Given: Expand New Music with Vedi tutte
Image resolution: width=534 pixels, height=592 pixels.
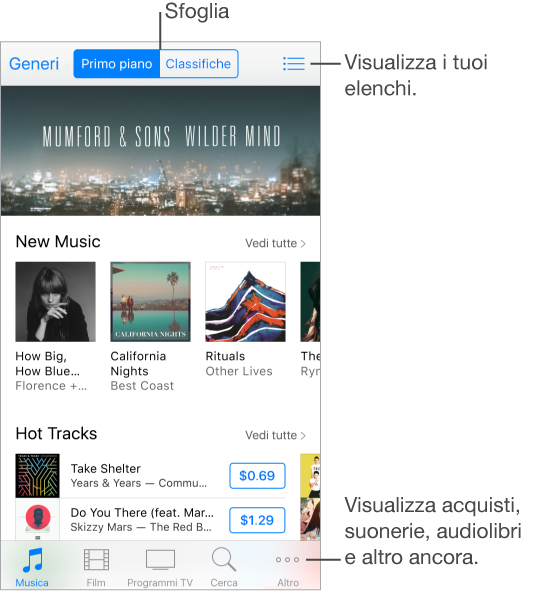Looking at the screenshot, I should click(275, 243).
